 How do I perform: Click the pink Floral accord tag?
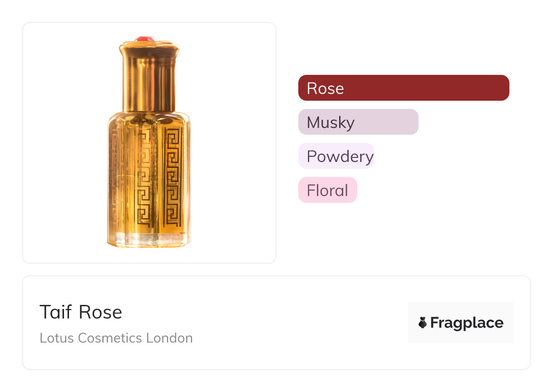point(327,190)
